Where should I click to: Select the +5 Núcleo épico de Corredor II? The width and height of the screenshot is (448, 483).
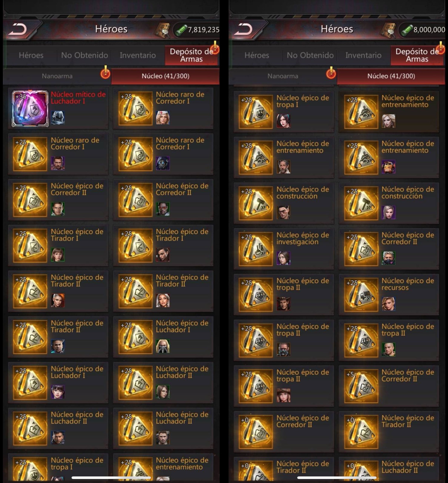(389, 386)
